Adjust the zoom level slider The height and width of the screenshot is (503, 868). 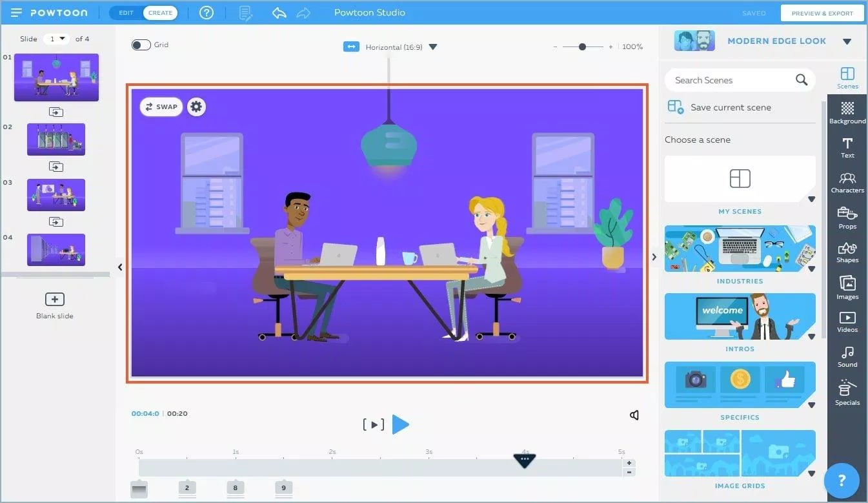tap(583, 46)
